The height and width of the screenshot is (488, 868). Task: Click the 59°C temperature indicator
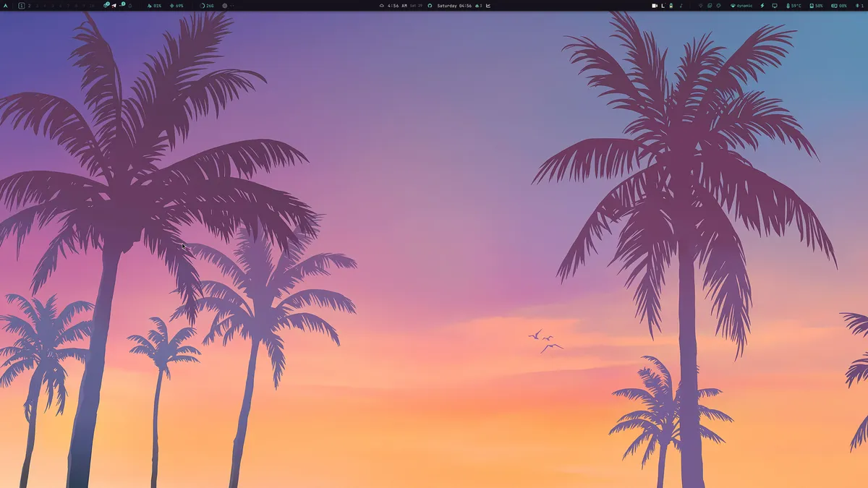(793, 6)
